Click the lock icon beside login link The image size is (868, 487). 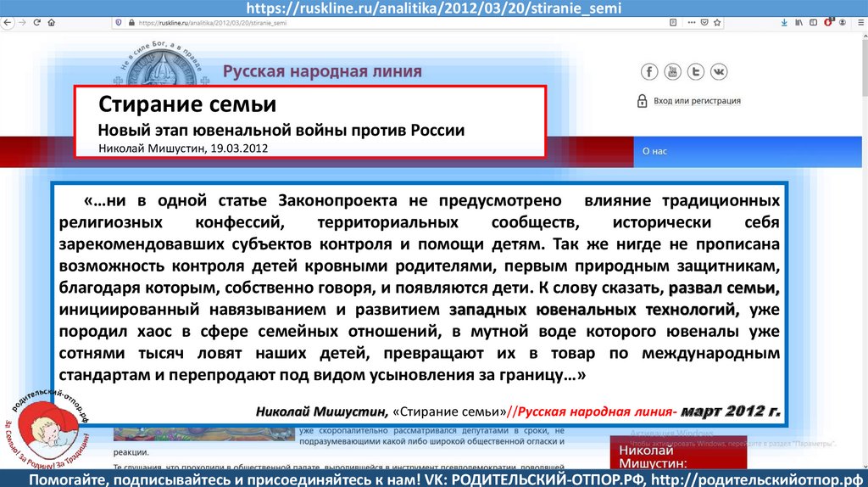tap(643, 101)
